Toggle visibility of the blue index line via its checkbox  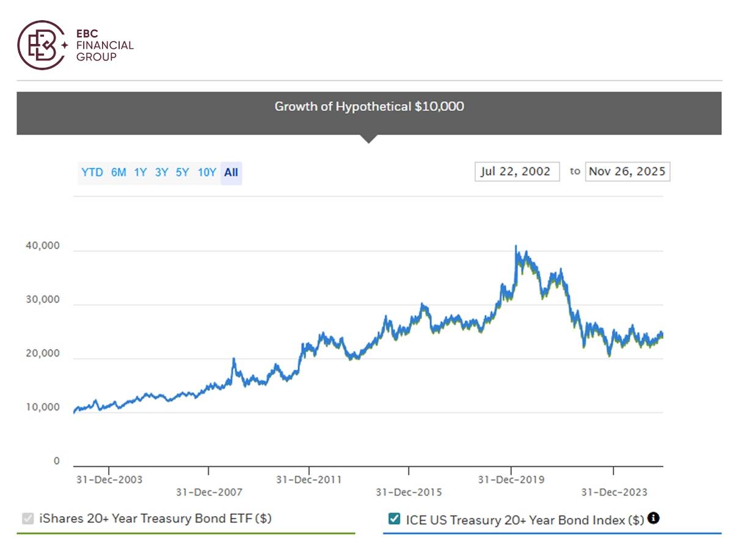(395, 518)
